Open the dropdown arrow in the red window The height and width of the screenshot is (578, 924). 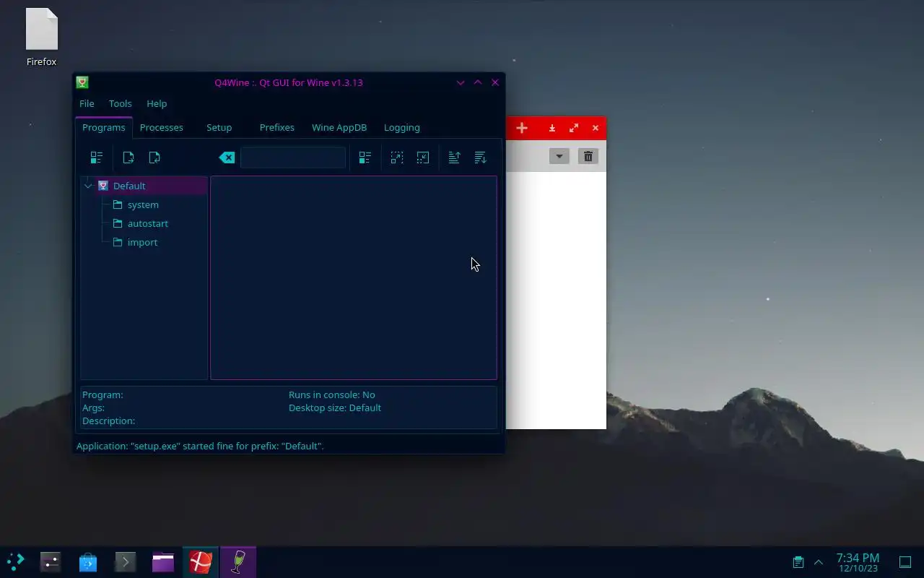[x=559, y=156]
